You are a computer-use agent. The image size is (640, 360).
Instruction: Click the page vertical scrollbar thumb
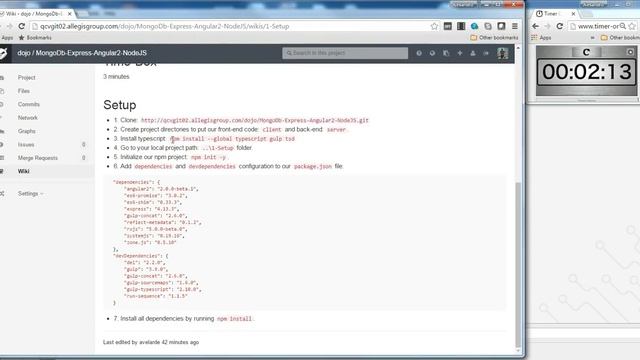tap(518, 264)
